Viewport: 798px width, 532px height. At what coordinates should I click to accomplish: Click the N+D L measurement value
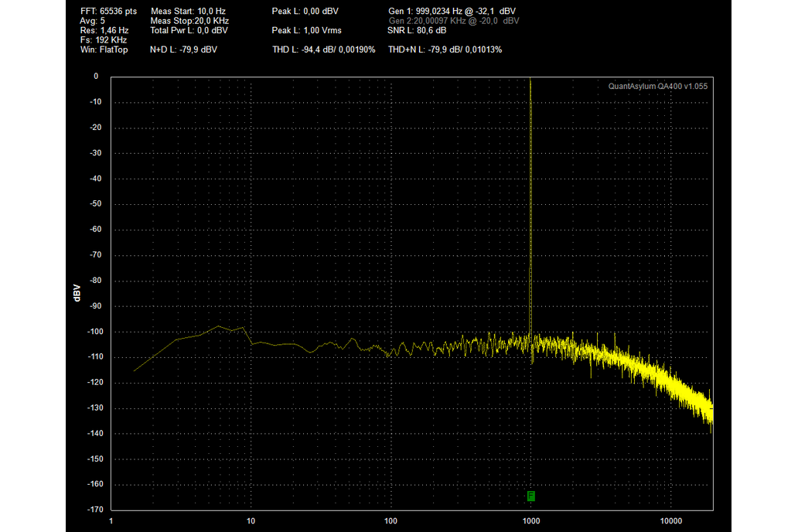(183, 49)
